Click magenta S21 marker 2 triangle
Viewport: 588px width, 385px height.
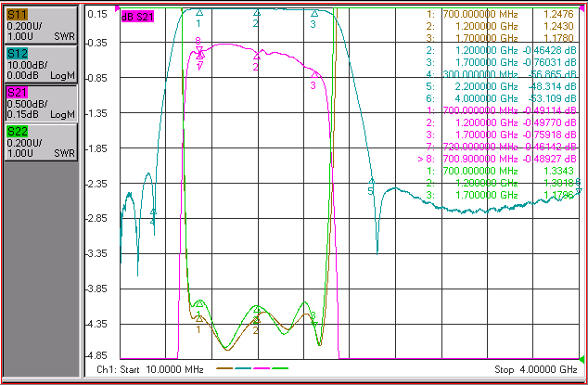coord(257,57)
